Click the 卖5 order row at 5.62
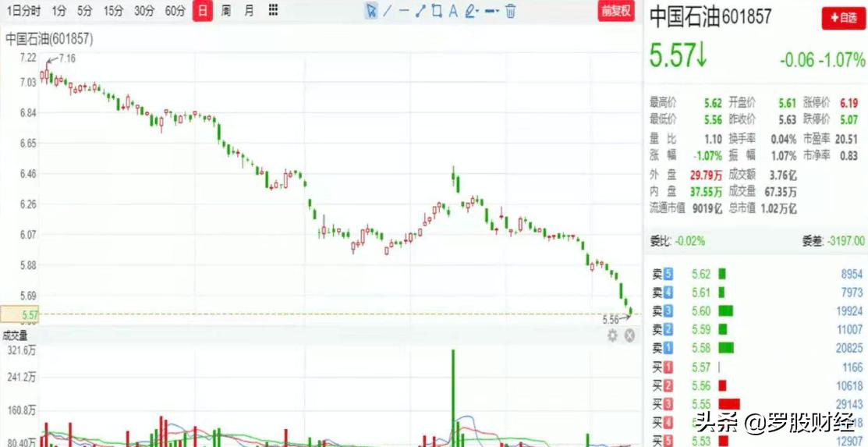Screen dimensions: 868x447 click(756, 274)
